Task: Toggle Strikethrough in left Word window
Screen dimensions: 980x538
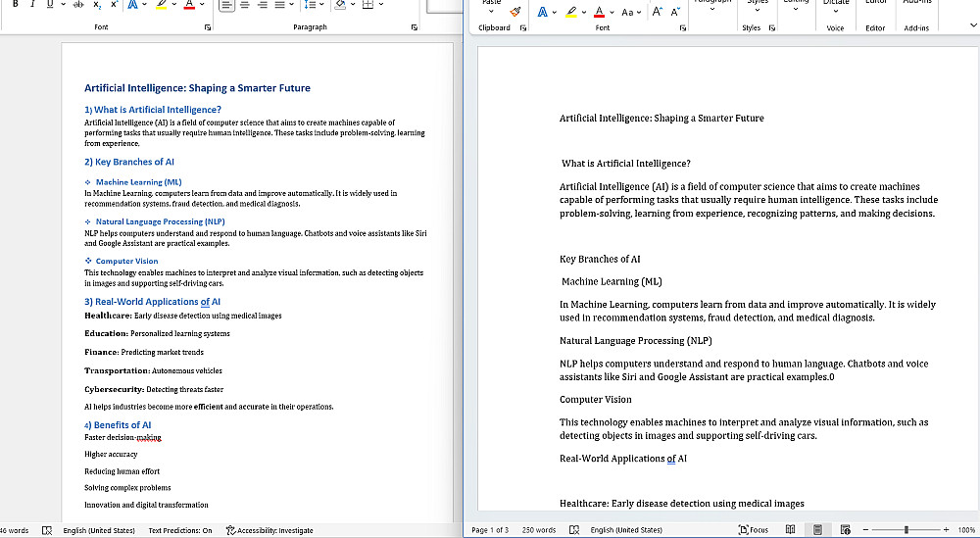Action: click(78, 4)
